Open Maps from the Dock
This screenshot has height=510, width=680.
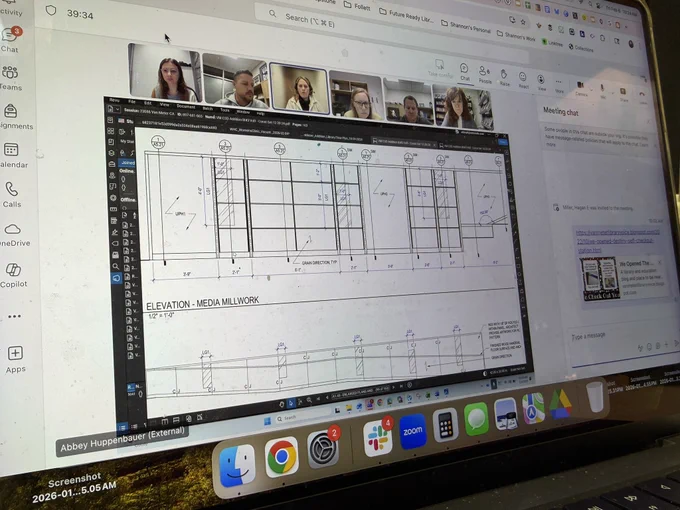533,409
